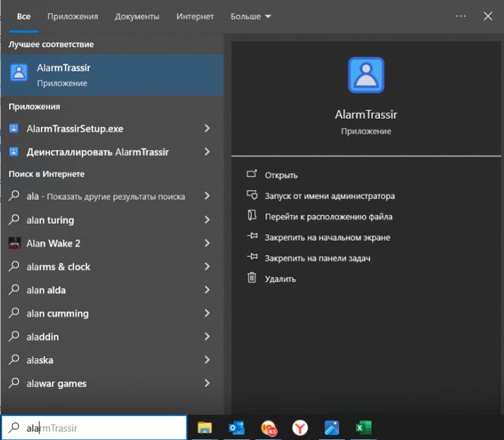Select the 'alawar games' suggestion text
The image size is (504, 440).
56,383
